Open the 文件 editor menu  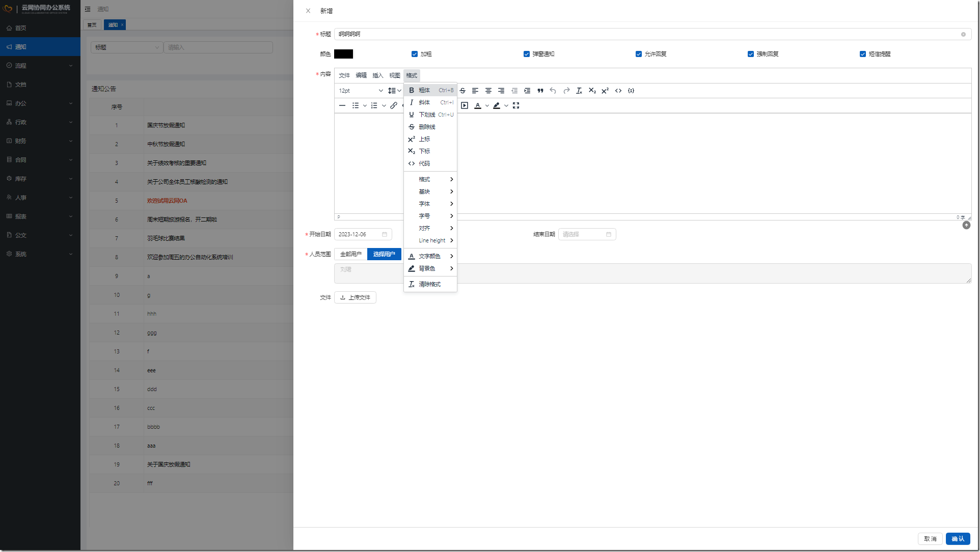pyautogui.click(x=344, y=75)
